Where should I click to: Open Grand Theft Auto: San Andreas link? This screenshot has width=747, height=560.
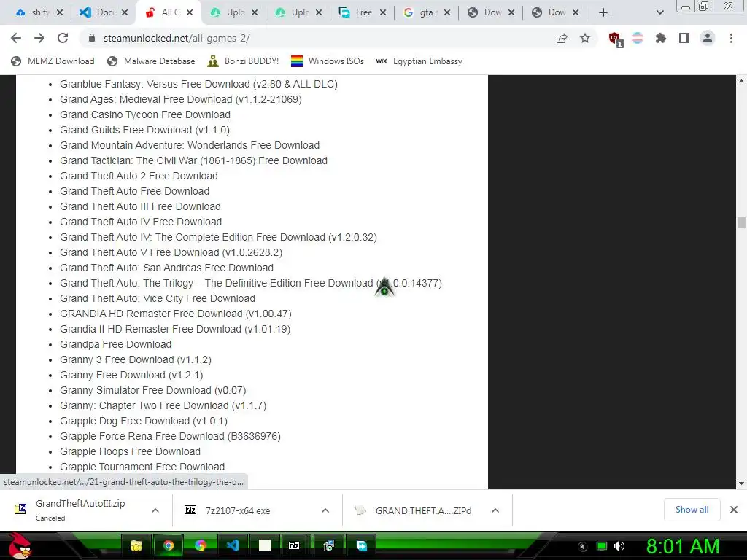coord(167,268)
